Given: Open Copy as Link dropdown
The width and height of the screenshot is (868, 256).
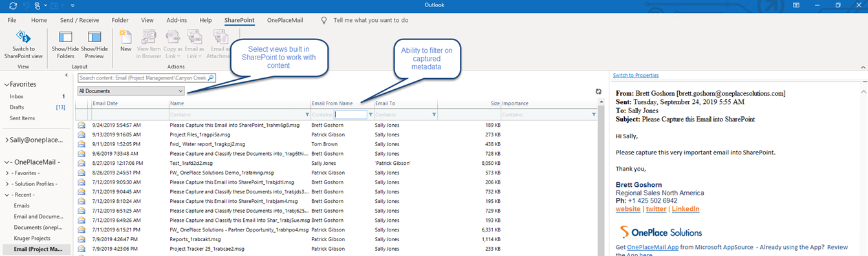Looking at the screenshot, I should [173, 45].
